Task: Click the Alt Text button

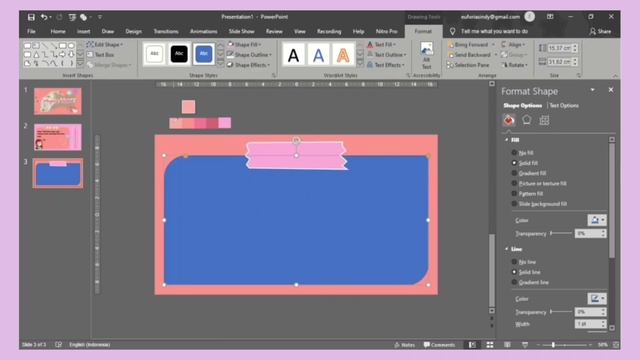Action: click(x=427, y=55)
